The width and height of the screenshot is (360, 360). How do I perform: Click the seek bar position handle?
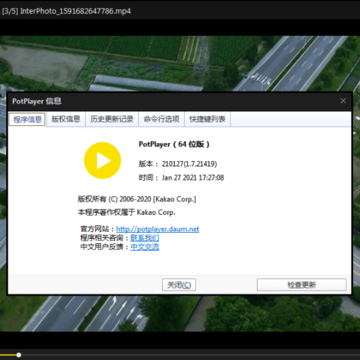click(19, 355)
